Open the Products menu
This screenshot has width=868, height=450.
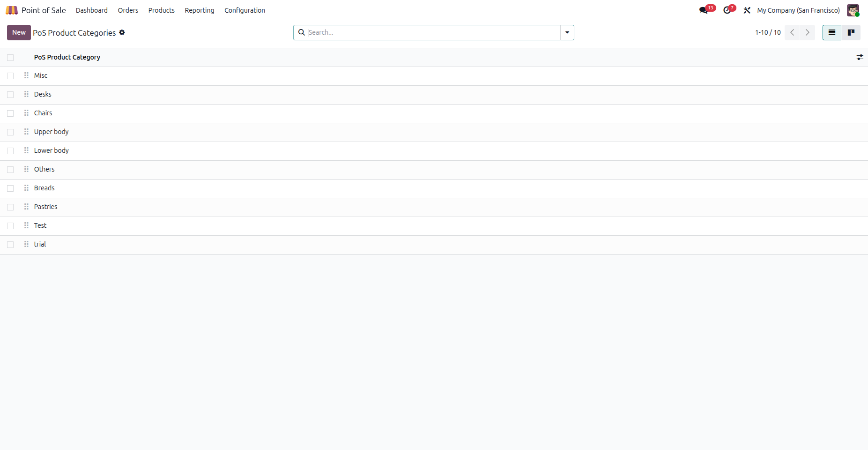(x=162, y=10)
